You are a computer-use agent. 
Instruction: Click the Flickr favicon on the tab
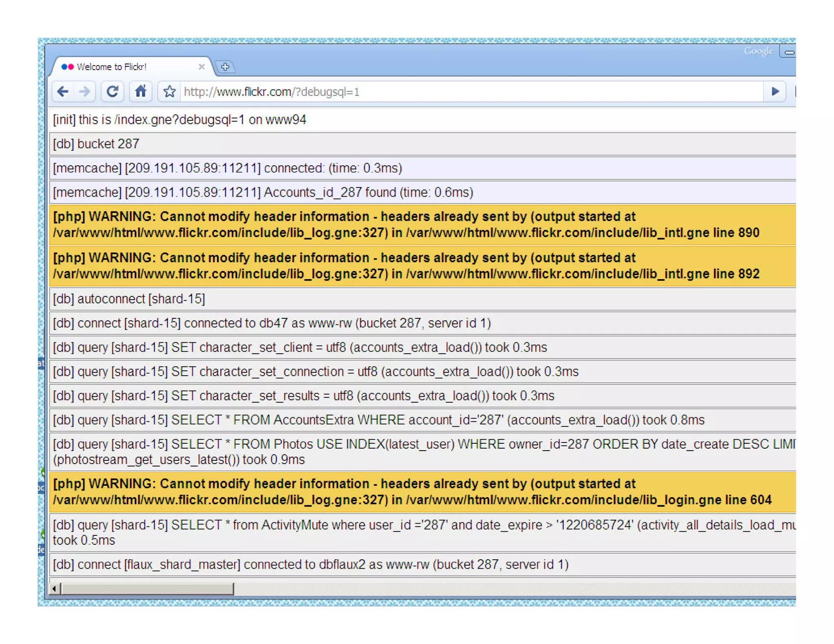(x=68, y=67)
